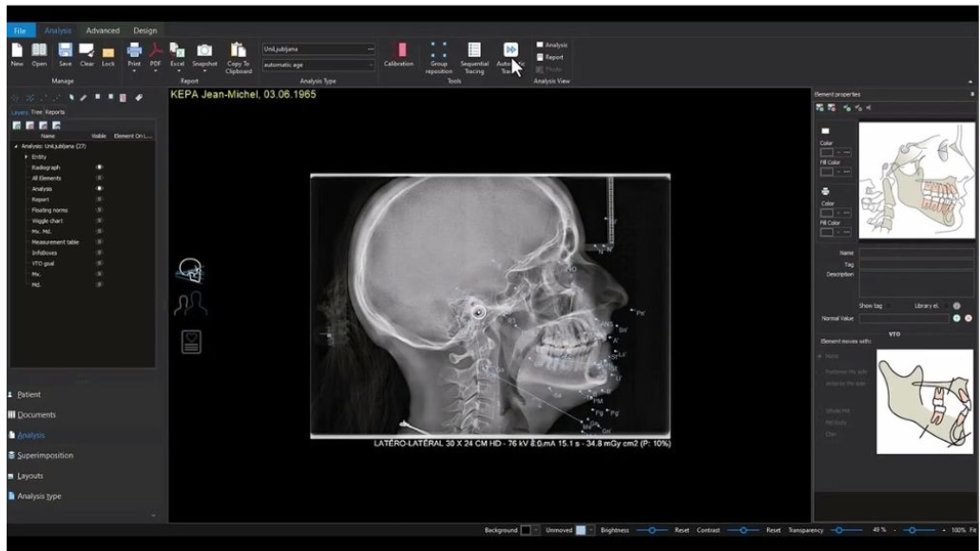Export the report to Excel
The image size is (980, 551).
pyautogui.click(x=177, y=51)
